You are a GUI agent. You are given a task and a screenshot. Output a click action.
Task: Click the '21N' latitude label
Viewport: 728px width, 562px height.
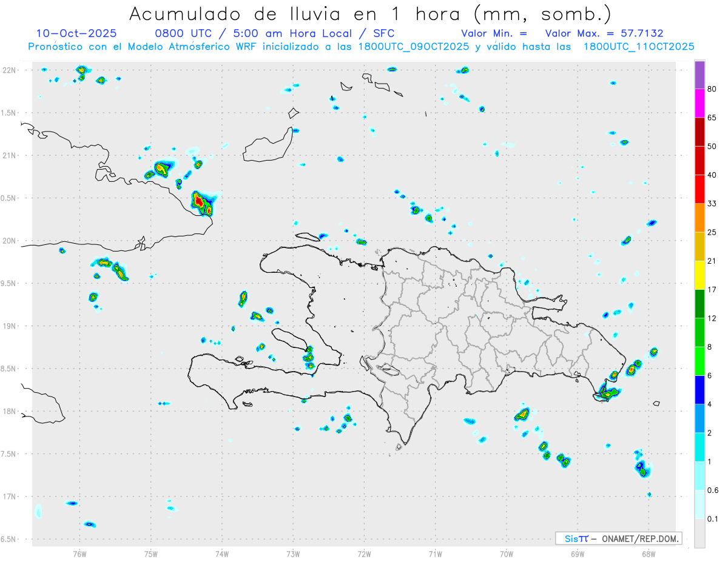click(x=10, y=156)
